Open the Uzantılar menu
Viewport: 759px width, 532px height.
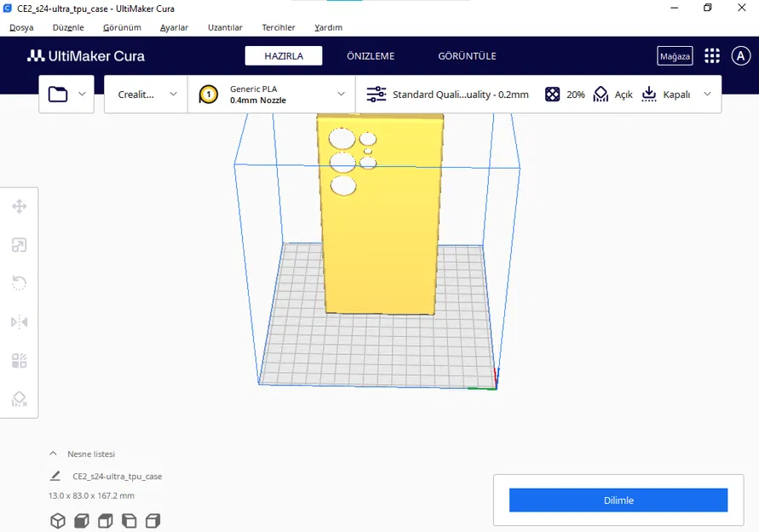[x=225, y=27]
